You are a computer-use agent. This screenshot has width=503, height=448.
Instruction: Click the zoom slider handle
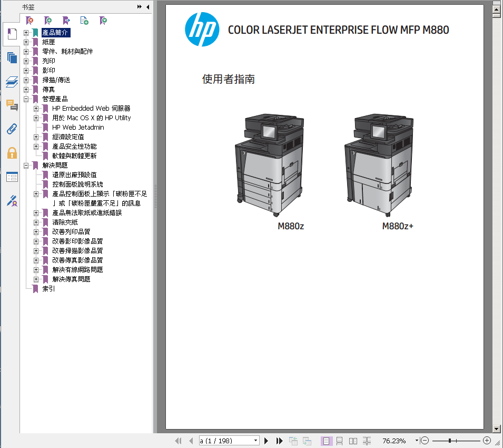[x=450, y=441]
